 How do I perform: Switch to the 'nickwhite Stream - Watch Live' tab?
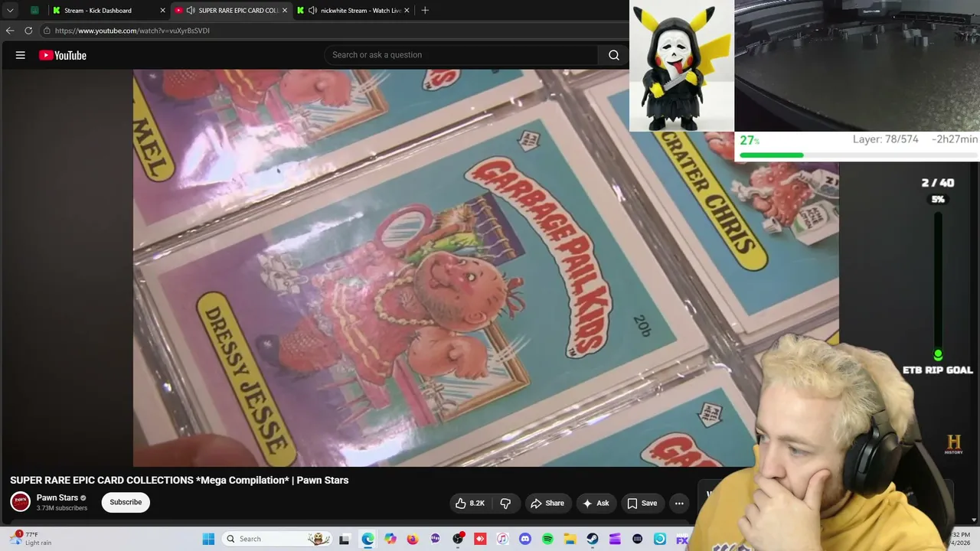point(354,10)
